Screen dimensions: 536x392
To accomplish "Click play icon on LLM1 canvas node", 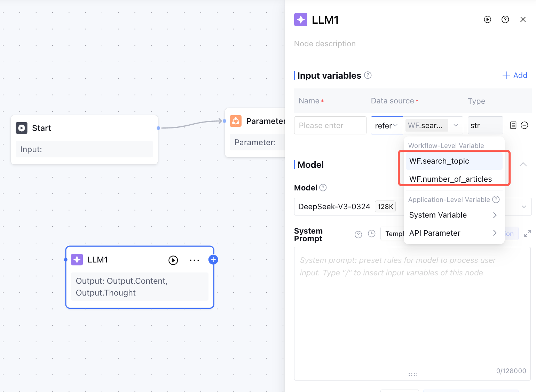I will 173,260.
